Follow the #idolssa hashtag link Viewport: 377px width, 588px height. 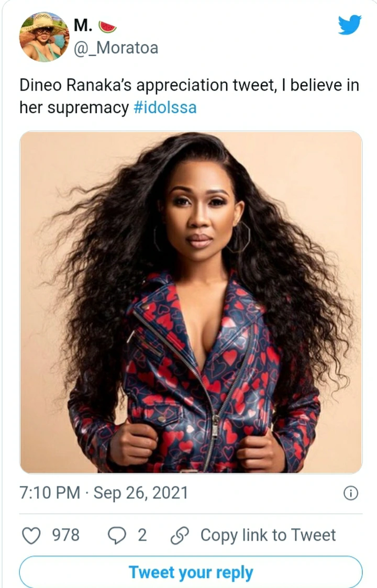point(165,108)
